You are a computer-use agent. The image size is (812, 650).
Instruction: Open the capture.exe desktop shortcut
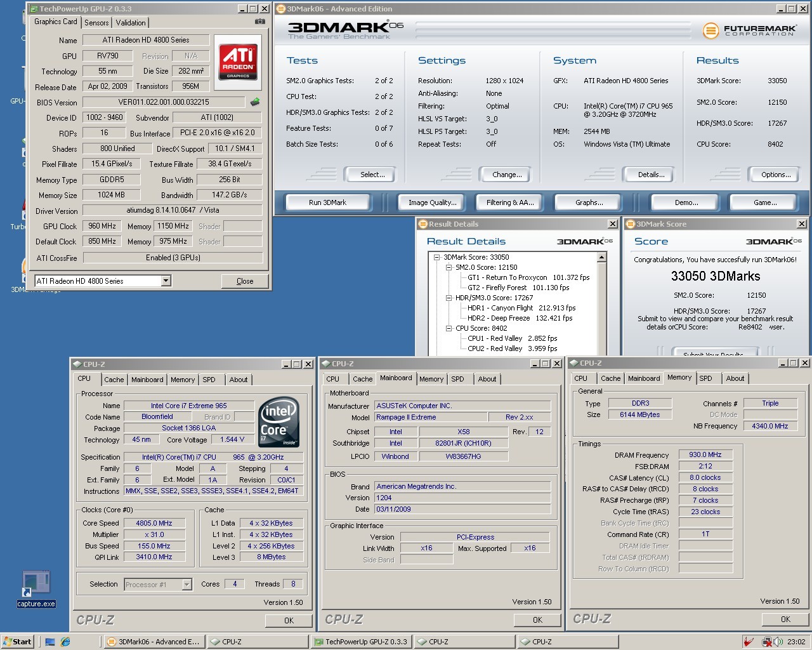tap(36, 589)
